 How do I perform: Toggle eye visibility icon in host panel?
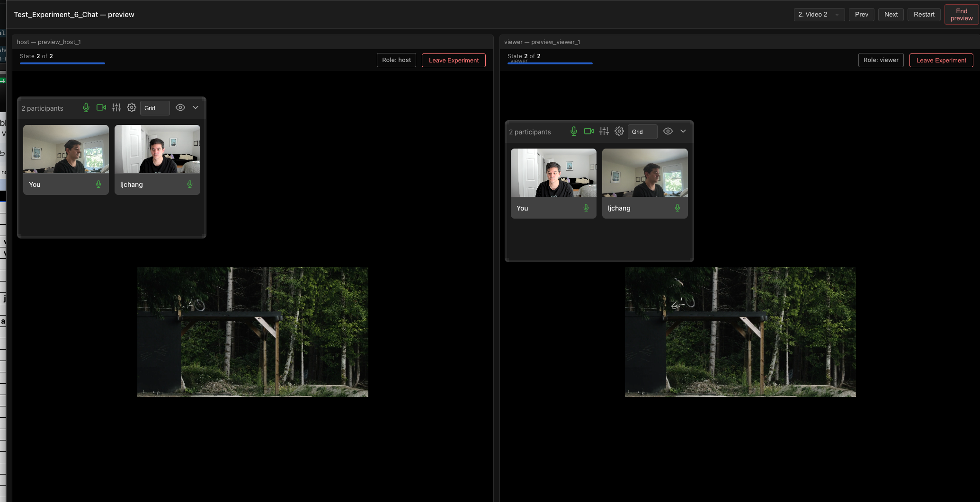coord(180,107)
